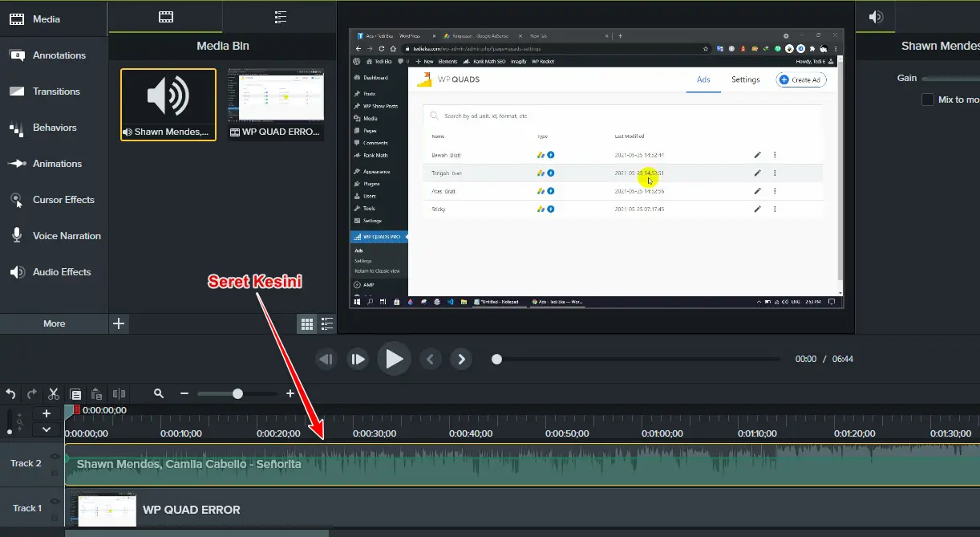Hide Track 2 with its eye icon
Screen dimensions: 980x537
click(55, 456)
